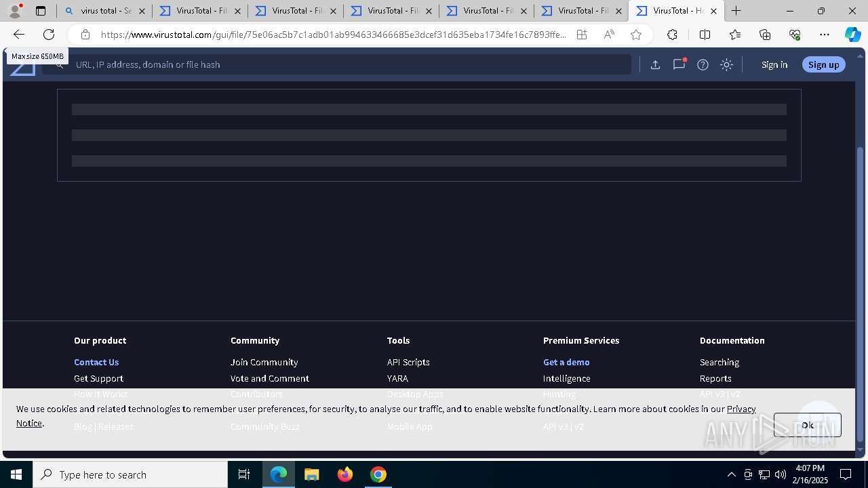Image resolution: width=868 pixels, height=488 pixels.
Task: Open browser profile avatar icon
Action: [x=14, y=11]
